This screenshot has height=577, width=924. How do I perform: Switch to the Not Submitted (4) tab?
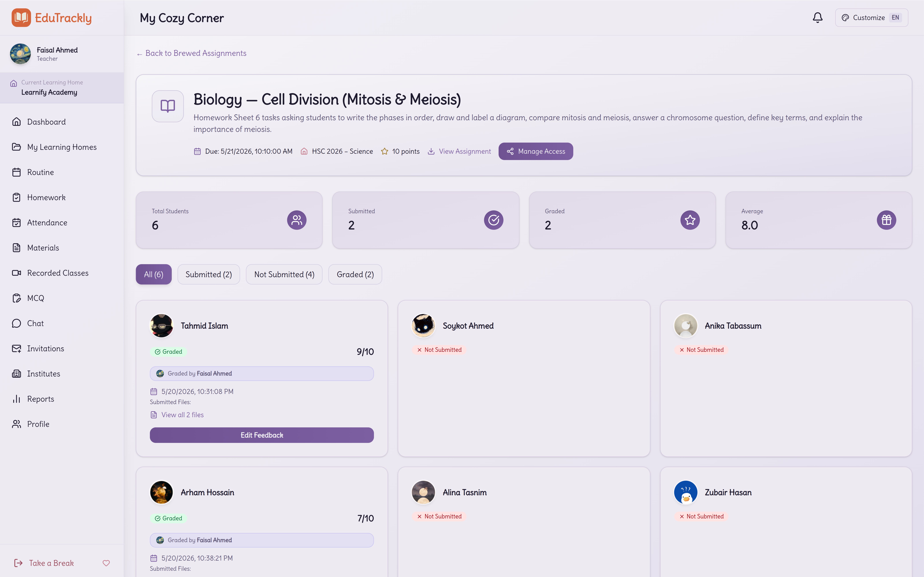pos(284,274)
